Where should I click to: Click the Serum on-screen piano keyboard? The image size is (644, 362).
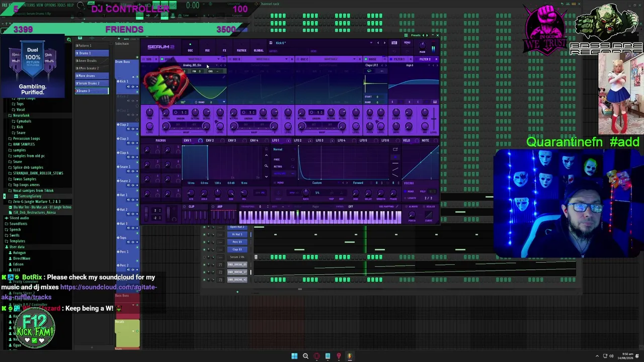[x=320, y=217]
